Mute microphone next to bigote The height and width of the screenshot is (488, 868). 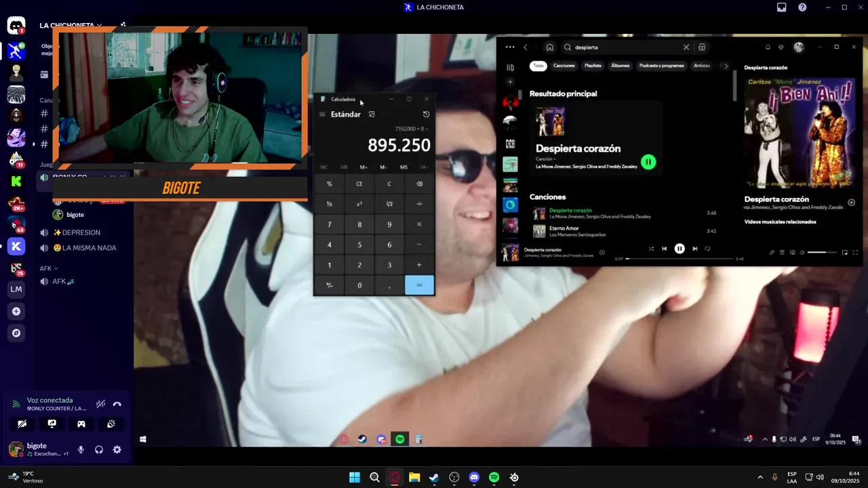point(81,449)
